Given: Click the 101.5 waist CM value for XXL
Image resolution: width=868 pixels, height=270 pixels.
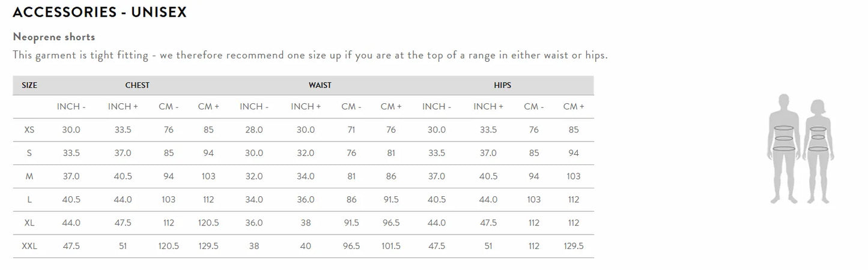Looking at the screenshot, I should (391, 246).
